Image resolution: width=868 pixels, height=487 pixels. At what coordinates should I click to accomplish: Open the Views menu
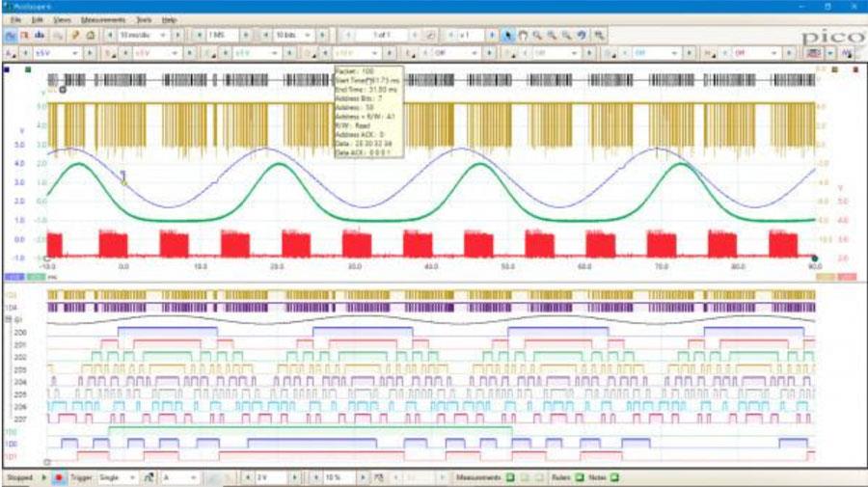[x=62, y=19]
